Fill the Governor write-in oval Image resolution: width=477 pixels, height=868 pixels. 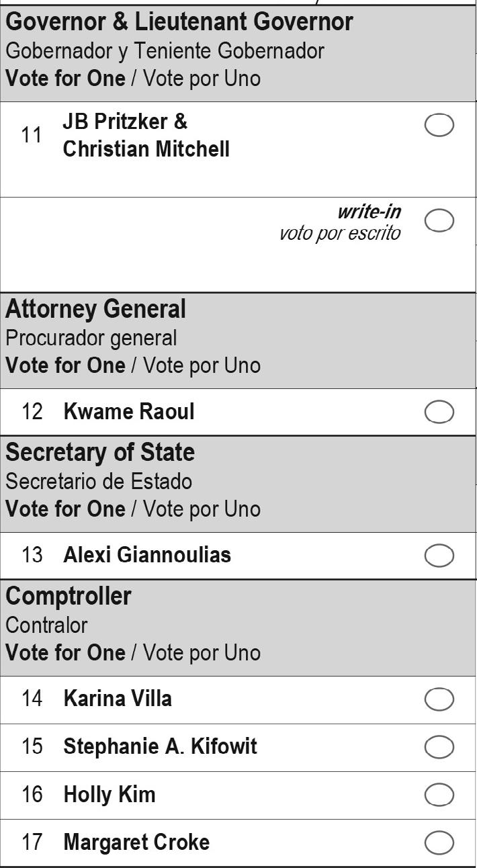point(439,220)
